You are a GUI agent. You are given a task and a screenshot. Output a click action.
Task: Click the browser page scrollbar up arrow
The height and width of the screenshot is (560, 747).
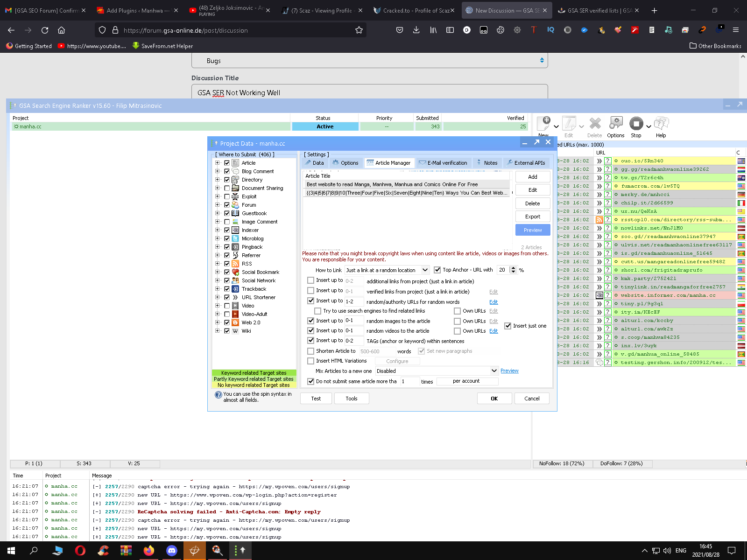point(743,56)
